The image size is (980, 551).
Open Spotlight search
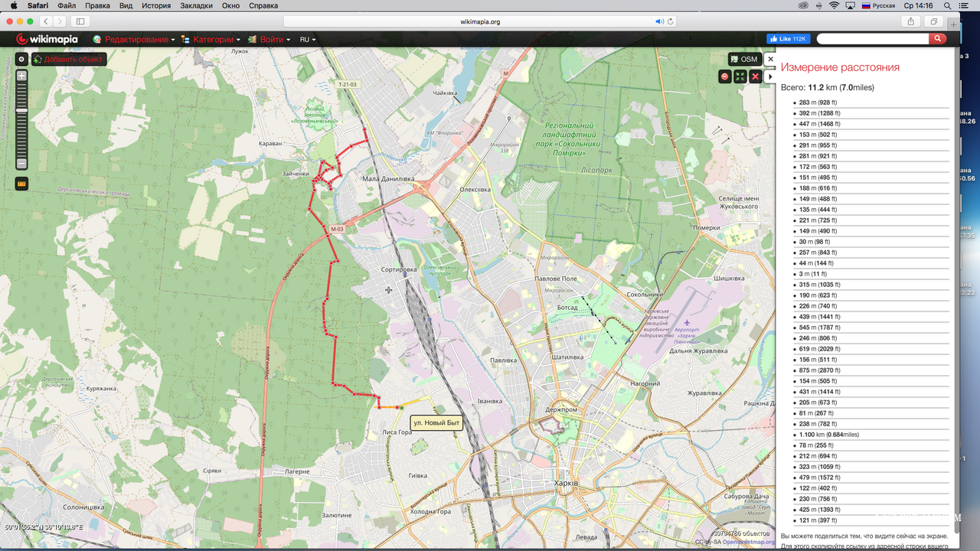click(x=947, y=5)
